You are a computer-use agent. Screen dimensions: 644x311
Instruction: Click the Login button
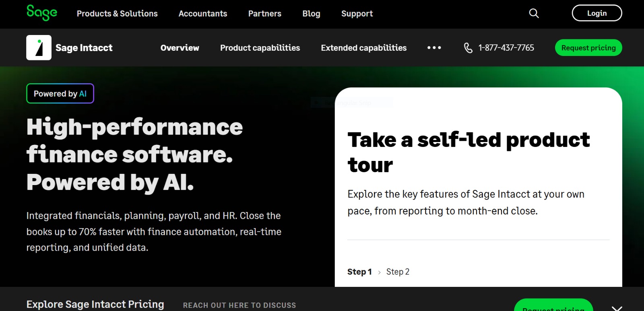click(x=597, y=13)
